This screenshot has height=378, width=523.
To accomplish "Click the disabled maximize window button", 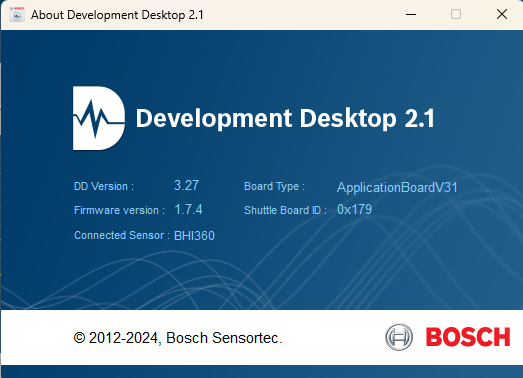I will 456,14.
